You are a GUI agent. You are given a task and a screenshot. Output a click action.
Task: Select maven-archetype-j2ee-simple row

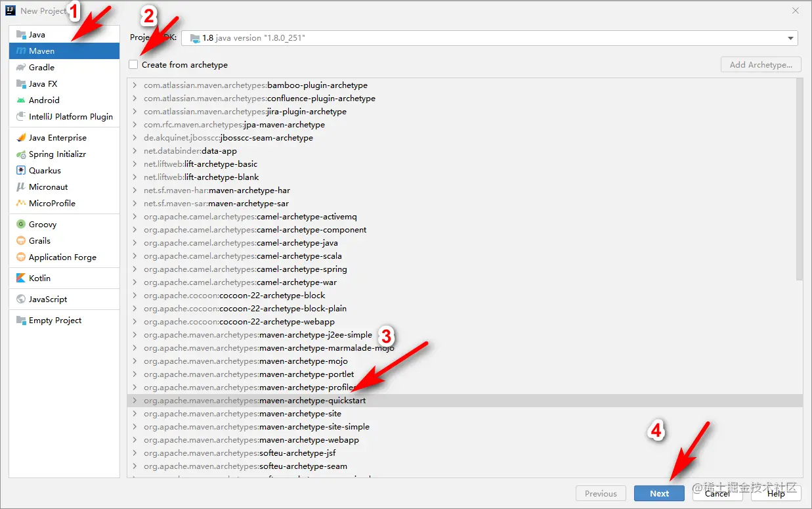coord(461,335)
